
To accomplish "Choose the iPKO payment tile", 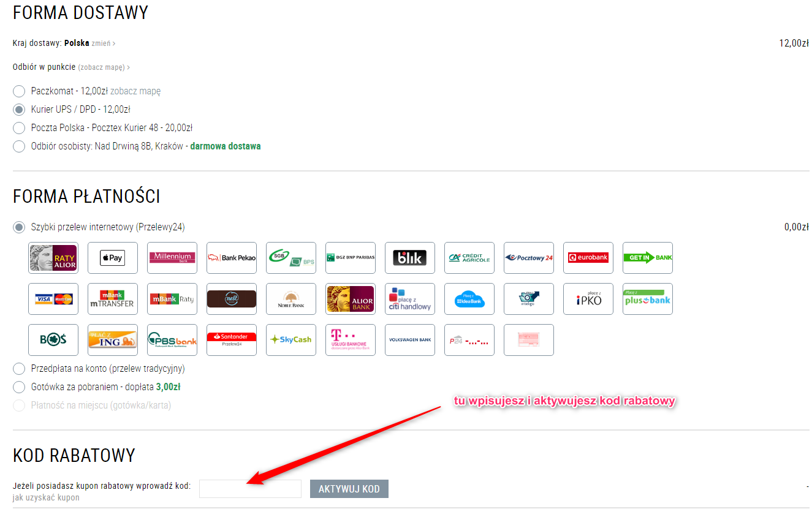I will click(x=588, y=299).
